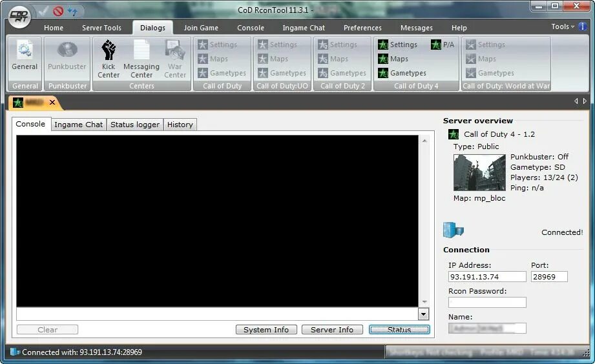595x364 pixels.
Task: Open the Help ribbon tab
Action: tap(459, 28)
